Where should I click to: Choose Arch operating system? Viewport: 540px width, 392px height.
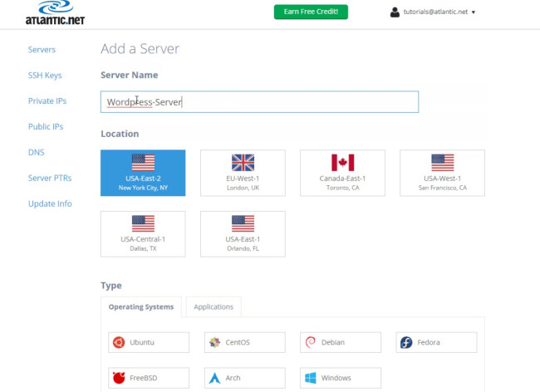[x=244, y=378]
